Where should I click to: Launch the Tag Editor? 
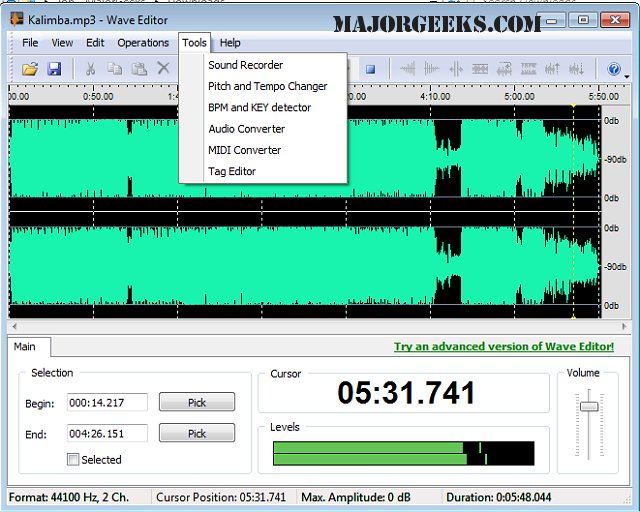point(263,171)
